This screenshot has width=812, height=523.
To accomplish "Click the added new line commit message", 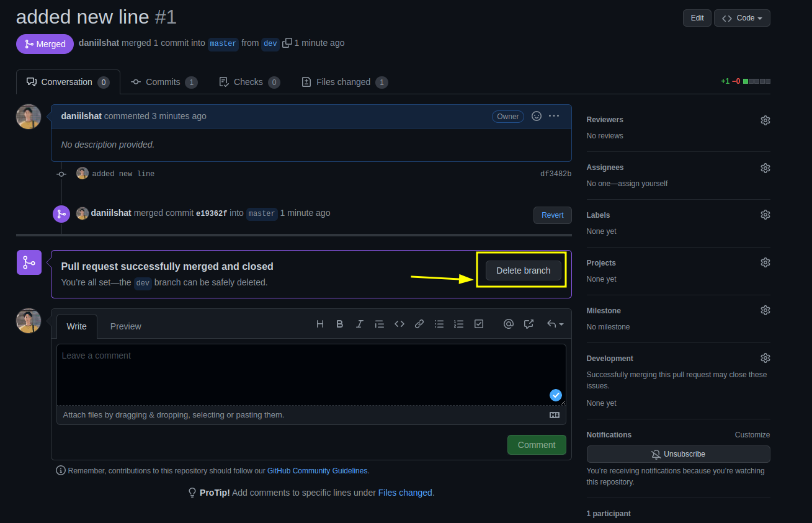I will tap(123, 174).
